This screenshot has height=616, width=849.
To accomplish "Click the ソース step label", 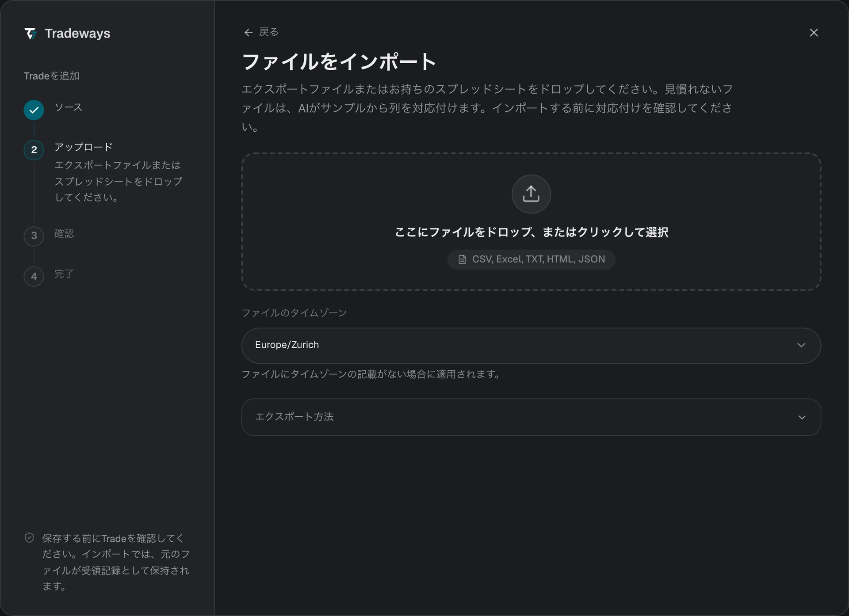I will coord(68,107).
